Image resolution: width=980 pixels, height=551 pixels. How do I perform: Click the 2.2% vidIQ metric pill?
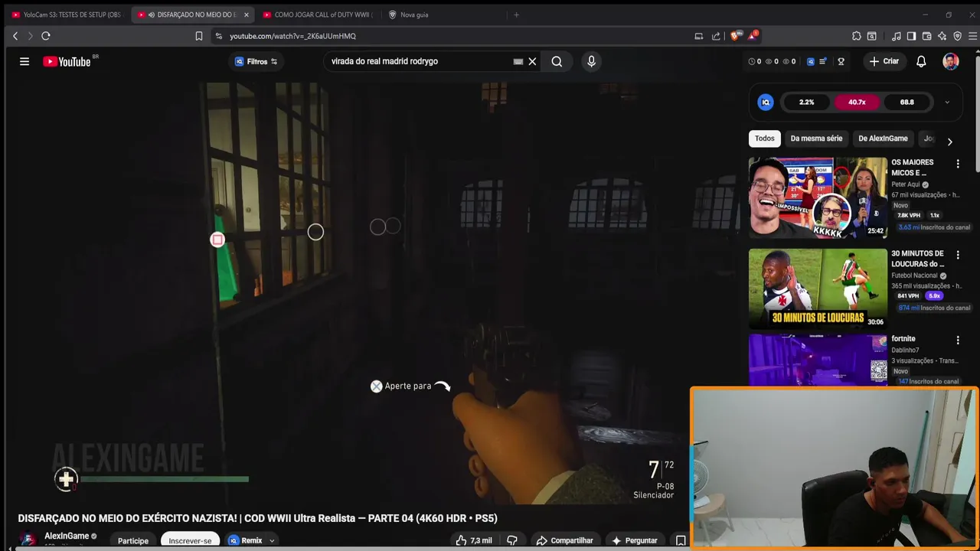click(807, 102)
